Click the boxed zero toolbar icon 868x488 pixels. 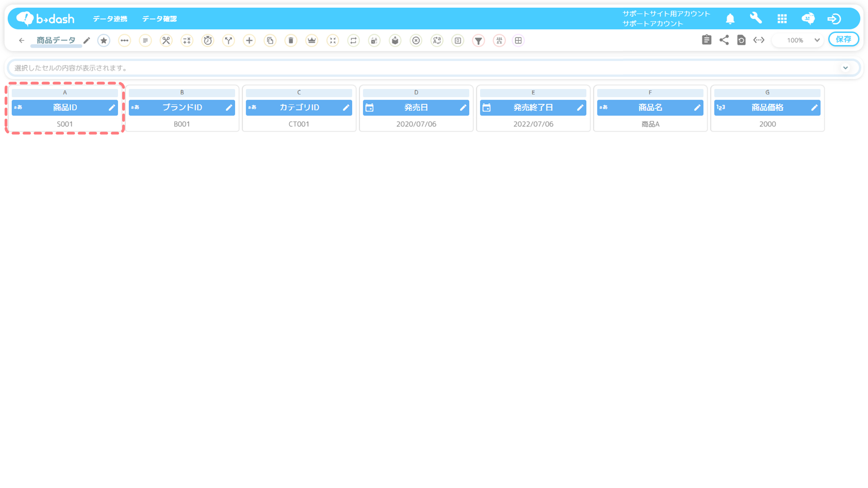(458, 40)
